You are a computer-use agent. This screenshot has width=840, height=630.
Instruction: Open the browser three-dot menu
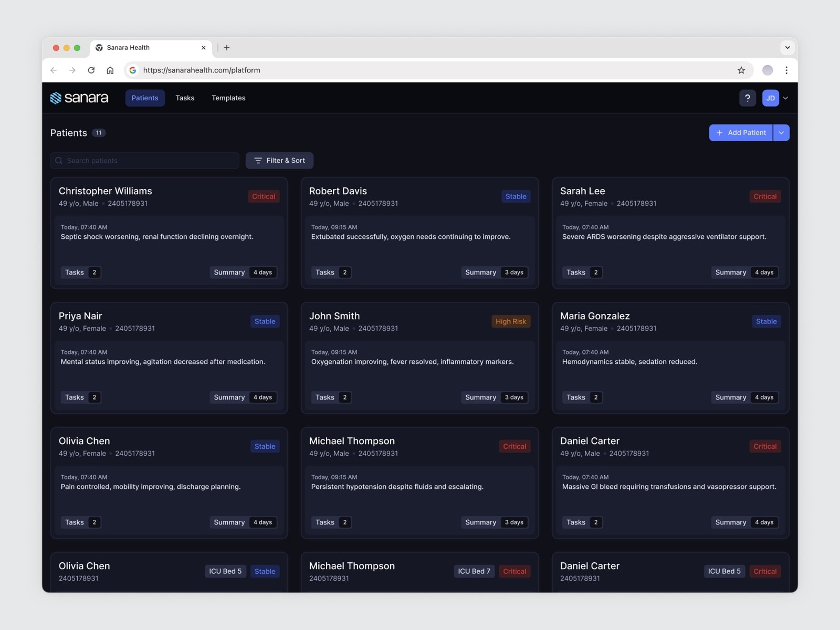[x=786, y=70]
